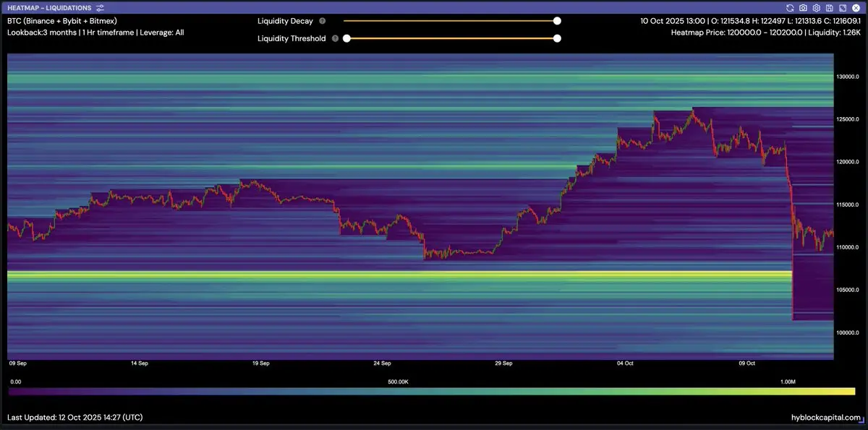Click the 500.00K color scale label
The image size is (868, 430).
[399, 381]
